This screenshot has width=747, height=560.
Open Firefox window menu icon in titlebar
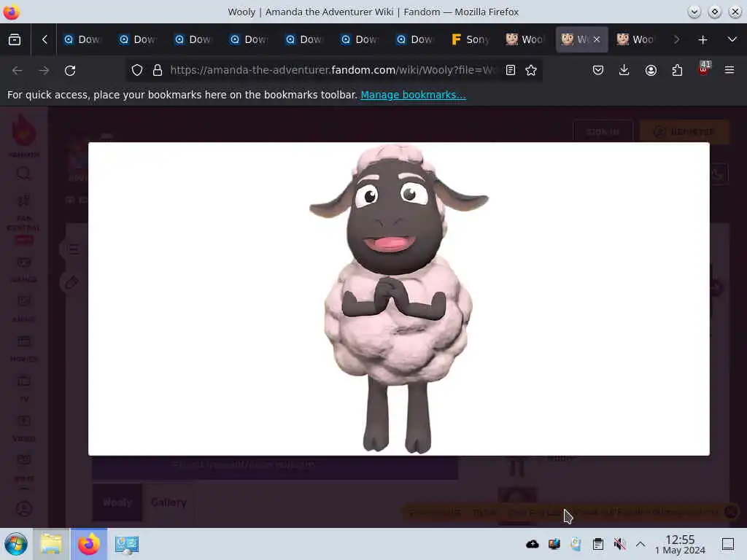click(11, 12)
